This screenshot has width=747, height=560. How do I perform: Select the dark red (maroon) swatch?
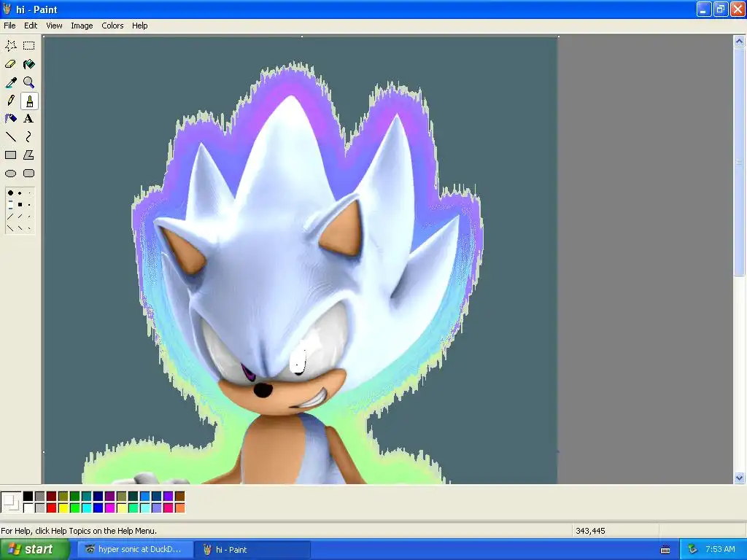(52, 497)
